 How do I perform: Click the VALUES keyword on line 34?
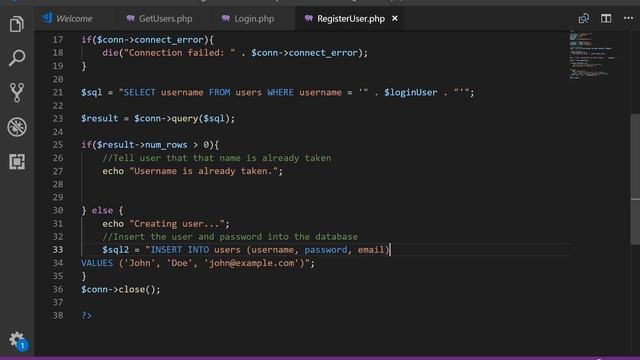pos(97,263)
